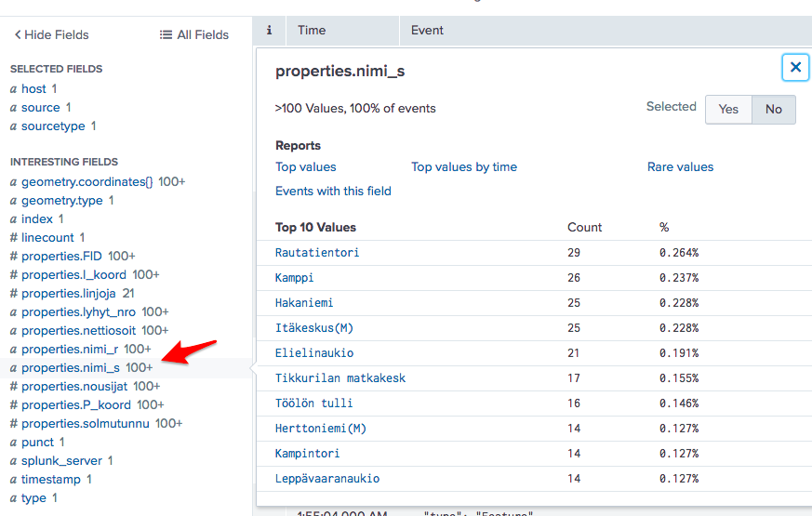Filter by value Töölön tulli

[x=313, y=404]
